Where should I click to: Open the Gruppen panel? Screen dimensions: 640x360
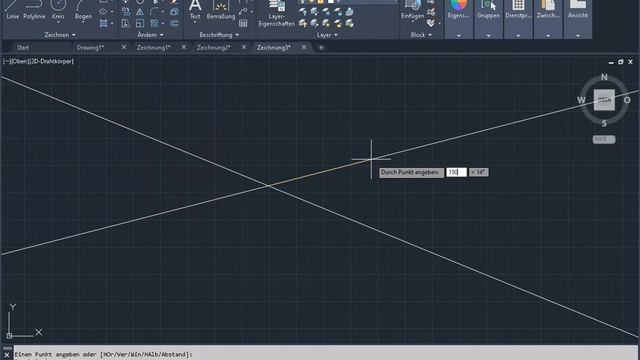(x=488, y=9)
